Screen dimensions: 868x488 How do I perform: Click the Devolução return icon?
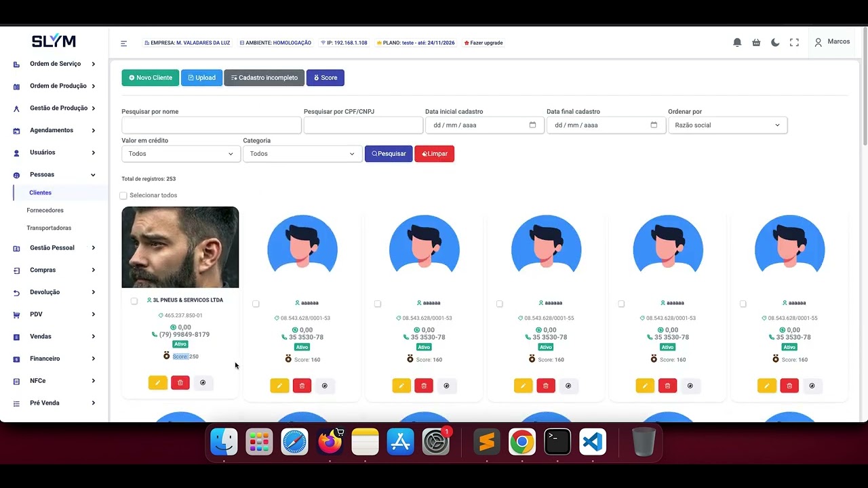coord(16,293)
